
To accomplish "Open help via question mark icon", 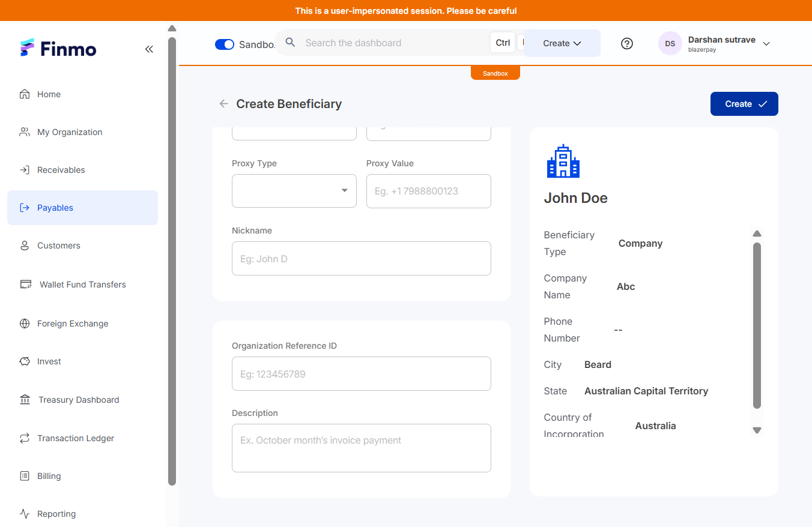I will 627,43.
